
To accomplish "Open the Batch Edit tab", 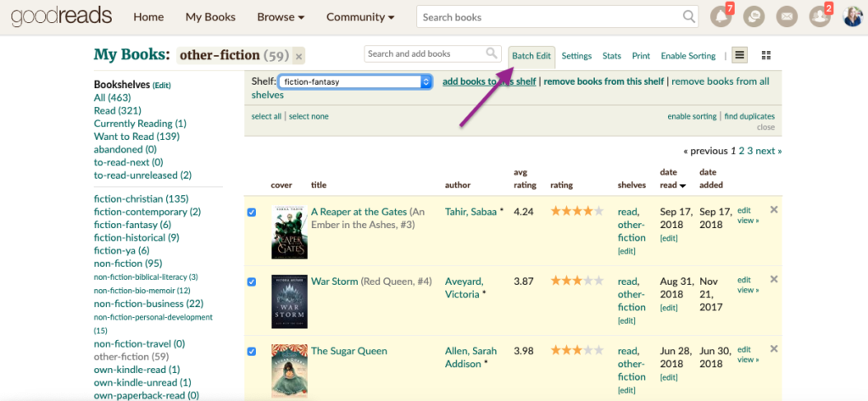I will (531, 56).
